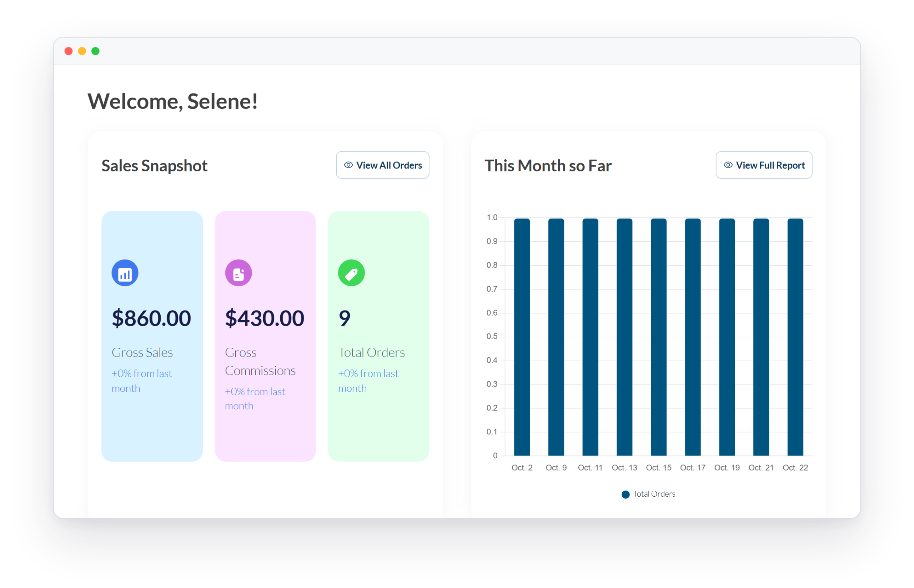Click the Gross Commissions label
This screenshot has width=914, height=588.
260,362
